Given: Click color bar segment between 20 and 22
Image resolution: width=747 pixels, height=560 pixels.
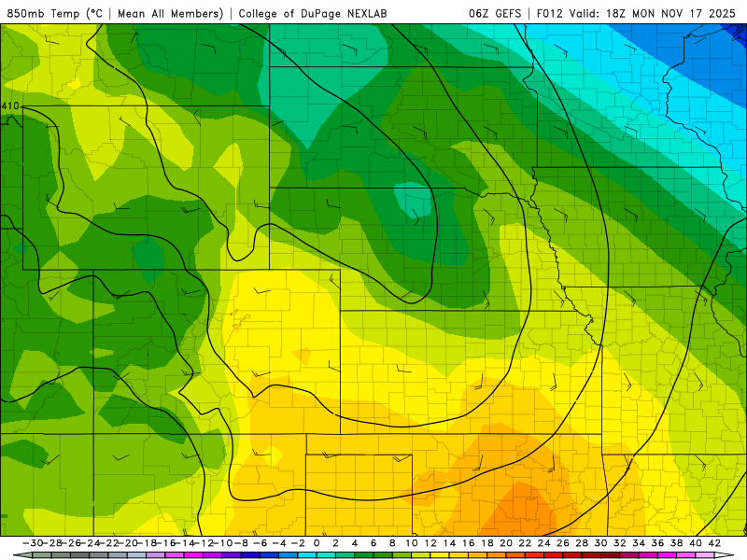Looking at the screenshot, I should click(515, 555).
